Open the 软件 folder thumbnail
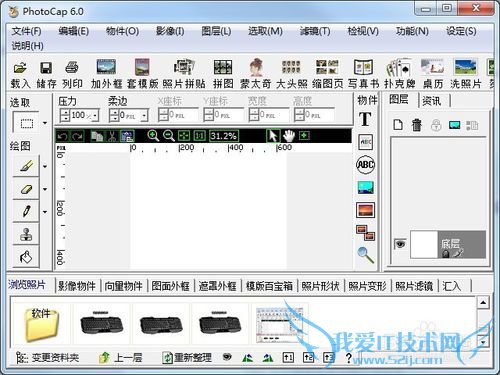Image resolution: width=500 pixels, height=375 pixels. click(41, 324)
